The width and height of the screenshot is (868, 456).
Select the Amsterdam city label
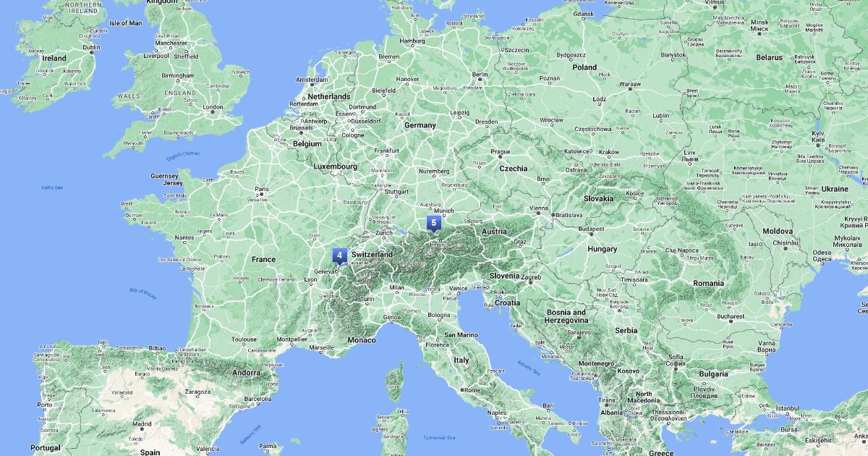tap(312, 80)
